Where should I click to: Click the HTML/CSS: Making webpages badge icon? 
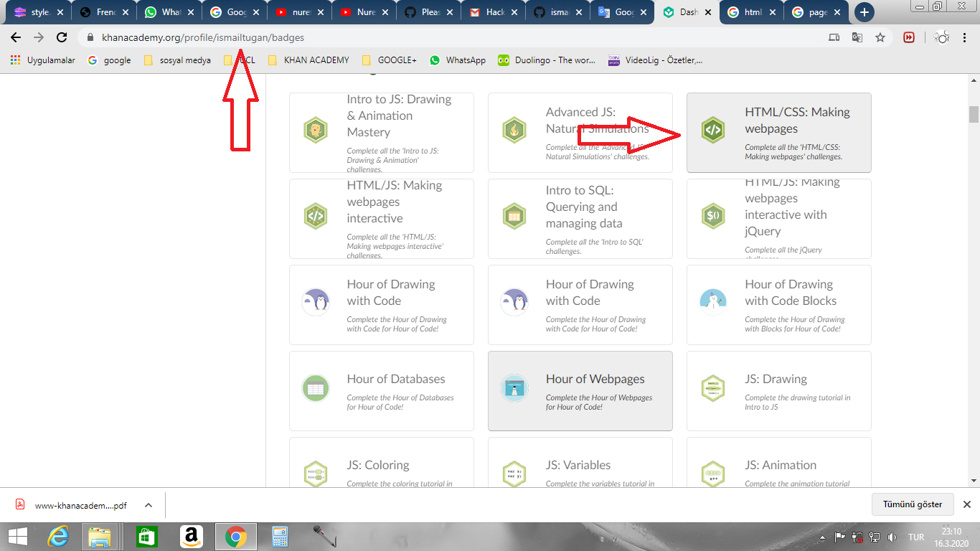click(712, 130)
